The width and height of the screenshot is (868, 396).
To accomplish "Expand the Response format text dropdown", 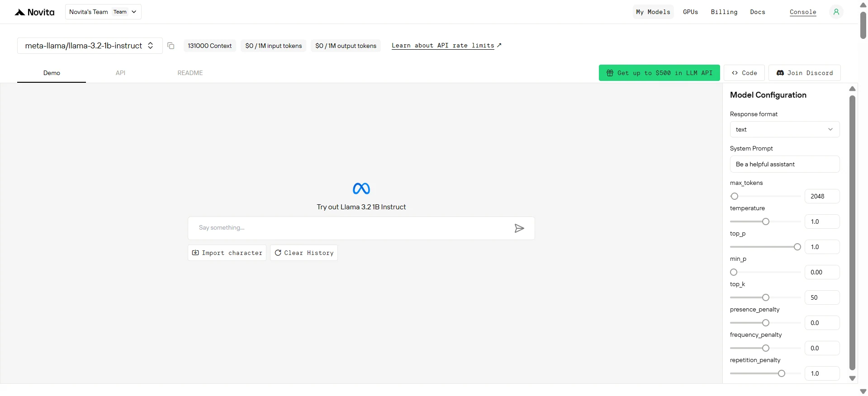I will (x=785, y=129).
